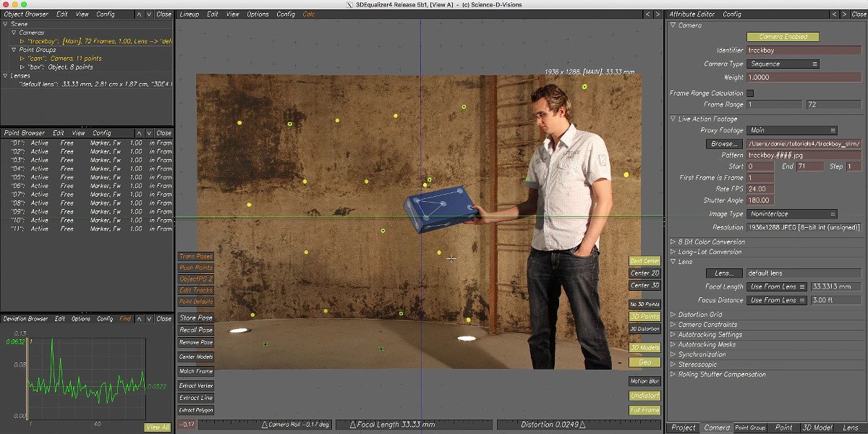Viewport: 868px width, 434px height.
Task: Expand the "trackboy" camera tree item
Action: point(22,41)
